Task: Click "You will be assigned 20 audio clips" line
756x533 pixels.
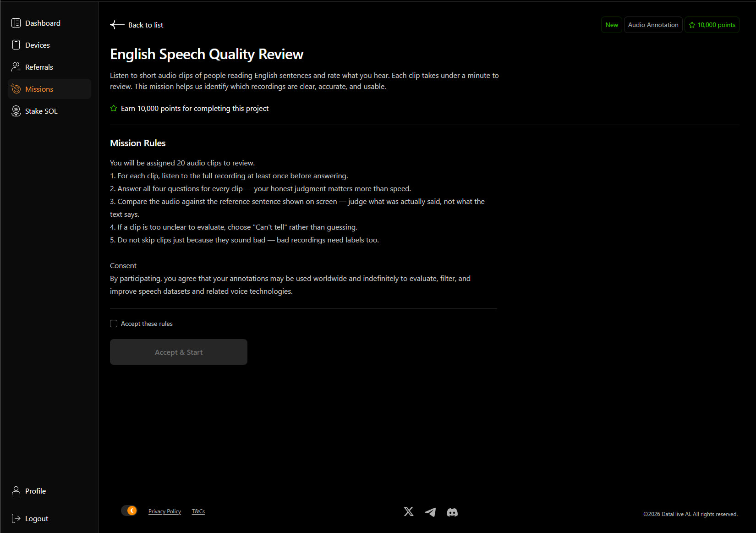Action: (x=182, y=163)
